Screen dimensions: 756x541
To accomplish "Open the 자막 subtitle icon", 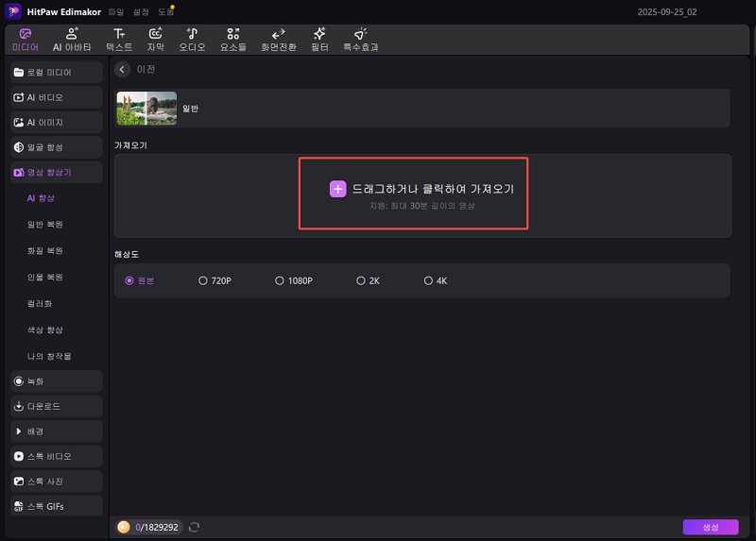I will (x=156, y=34).
